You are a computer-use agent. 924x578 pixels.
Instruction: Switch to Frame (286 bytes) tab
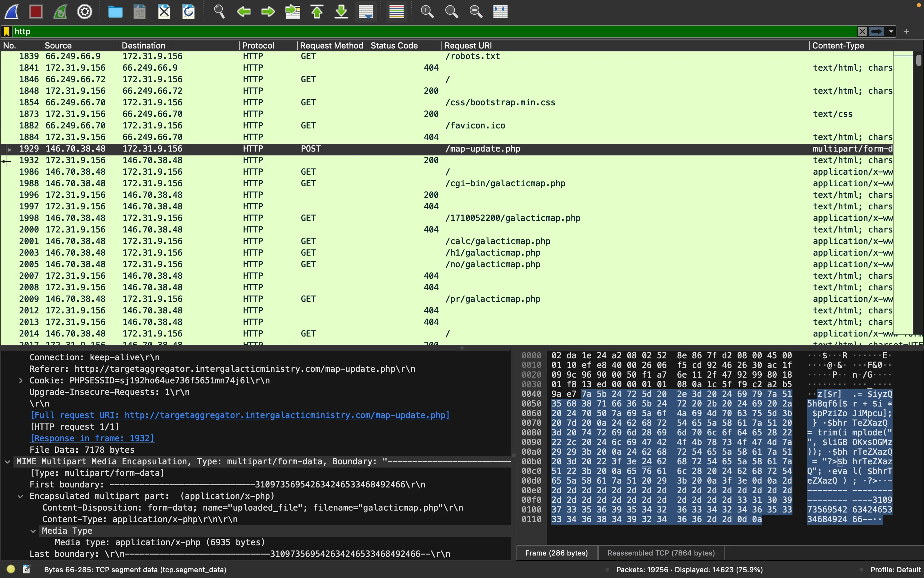click(x=556, y=553)
